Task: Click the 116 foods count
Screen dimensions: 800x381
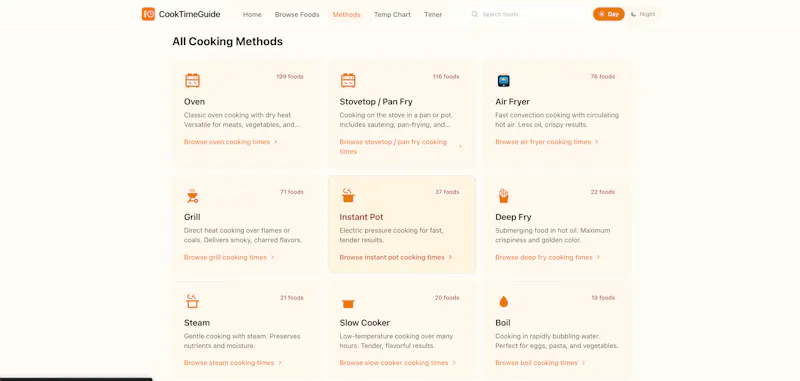Action: 446,77
